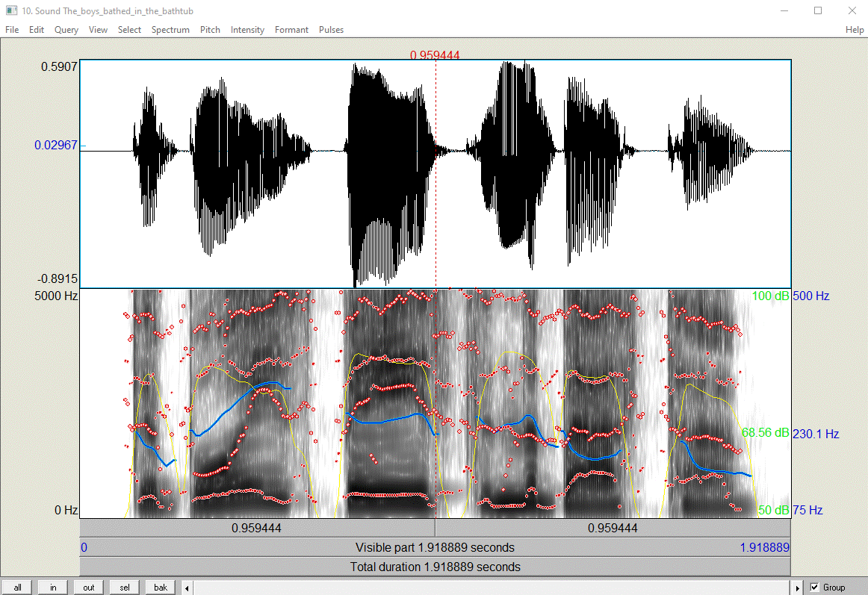Click the 50 dB intensity minimum label
The height and width of the screenshot is (595, 868).
773,510
